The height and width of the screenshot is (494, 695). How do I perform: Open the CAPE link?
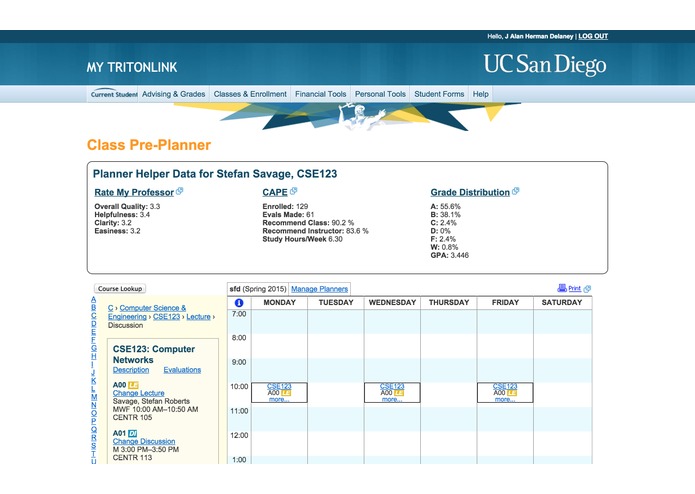[x=275, y=192]
